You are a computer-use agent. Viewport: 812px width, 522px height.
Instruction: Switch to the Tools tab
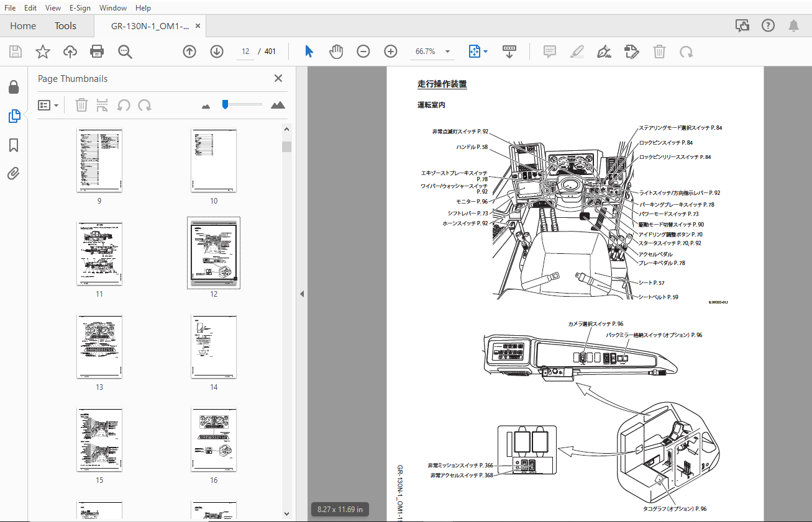(65, 25)
